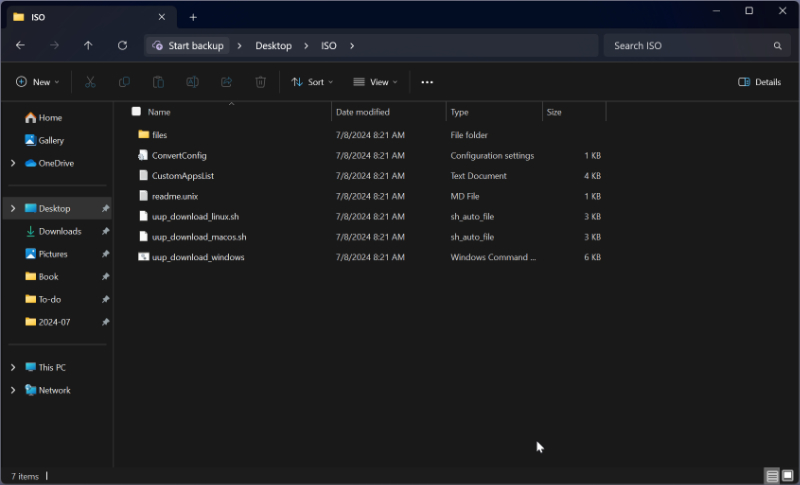The width and height of the screenshot is (800, 485).
Task: Open the Sort dropdown menu
Action: tap(312, 82)
